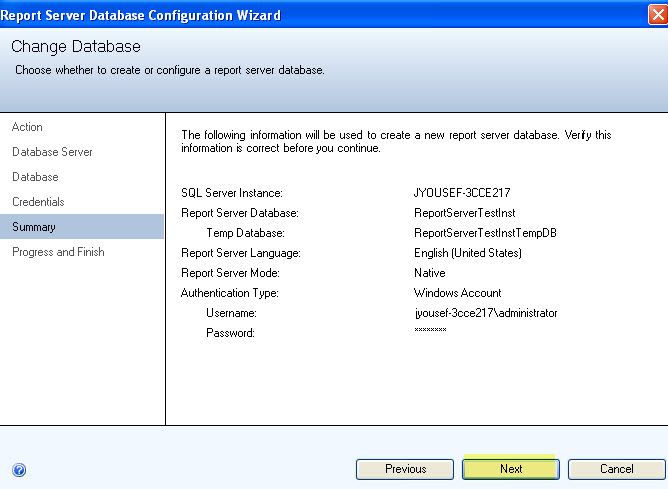Return to the Previous wizard step
The height and width of the screenshot is (489, 668).
[405, 469]
